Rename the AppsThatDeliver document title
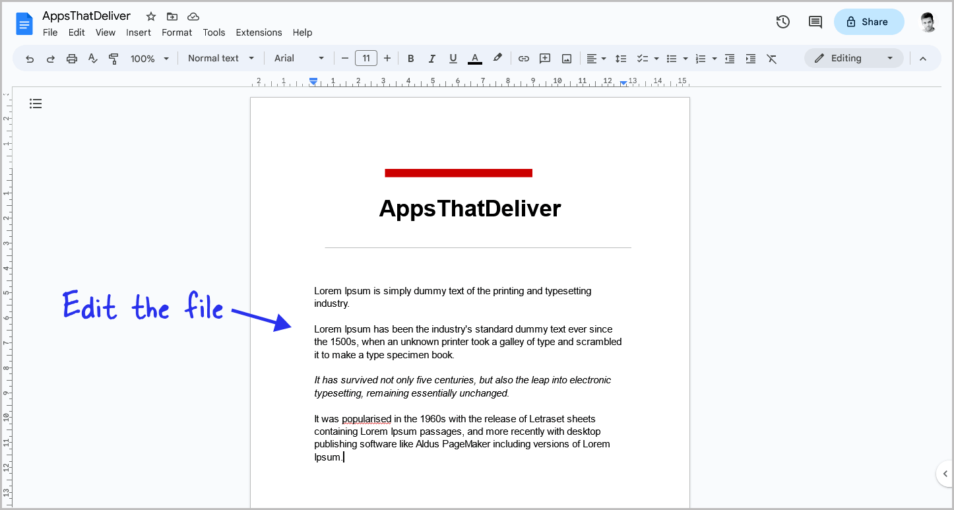 point(86,16)
